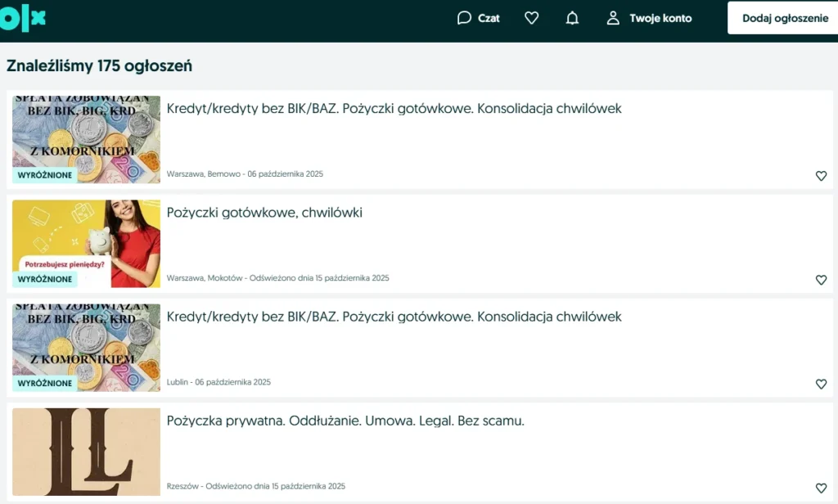This screenshot has width=838, height=504.
Task: Click the piggy bank woman ad image
Action: [87, 239]
